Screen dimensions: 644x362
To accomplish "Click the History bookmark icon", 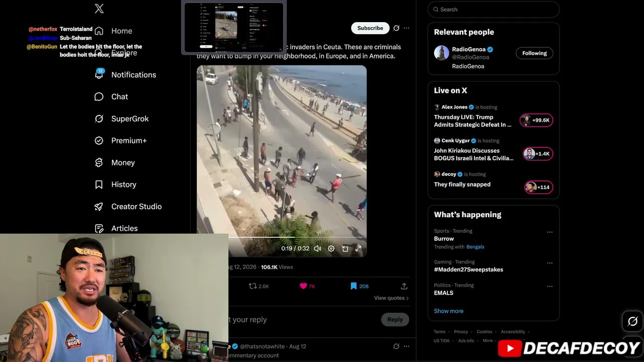I will (99, 185).
